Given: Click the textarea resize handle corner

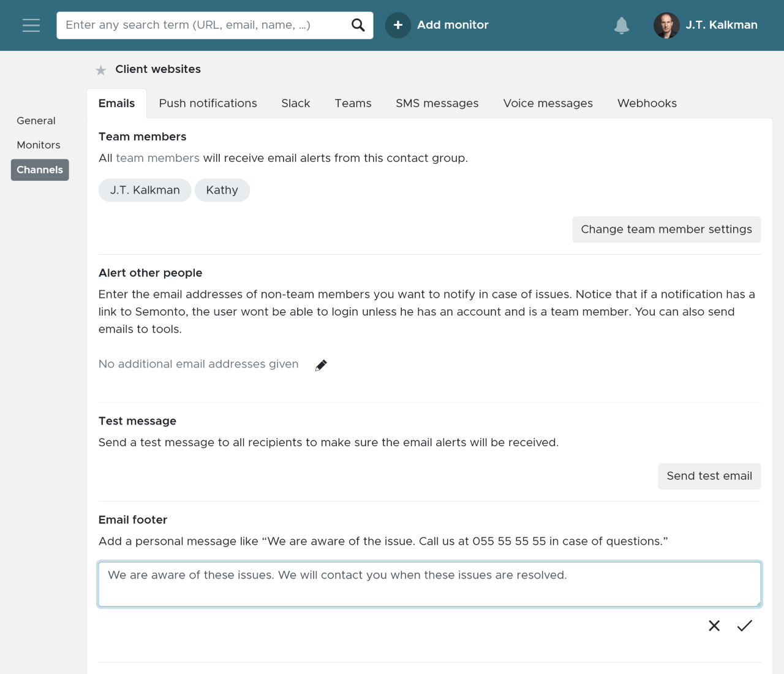Looking at the screenshot, I should (x=758, y=604).
